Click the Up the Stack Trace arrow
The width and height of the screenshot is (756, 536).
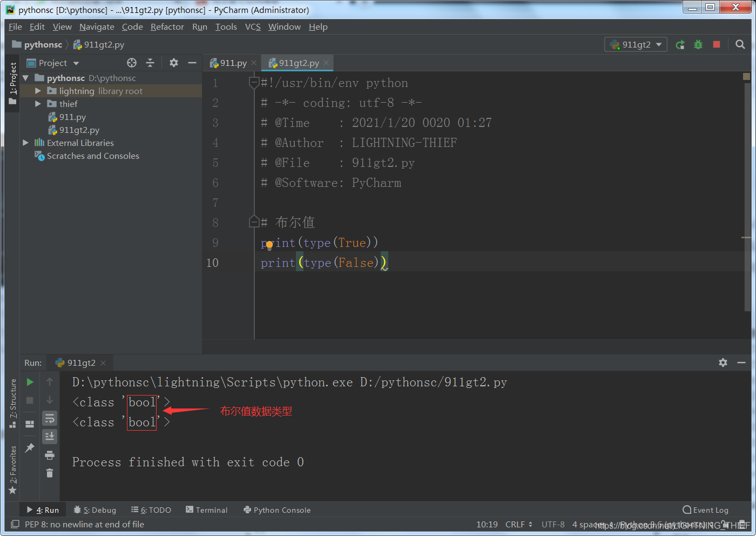tap(50, 382)
